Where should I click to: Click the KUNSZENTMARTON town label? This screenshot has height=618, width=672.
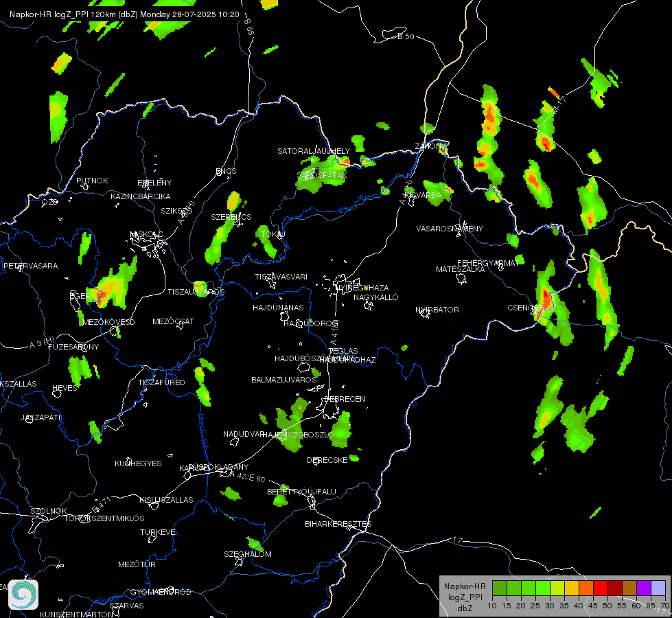pyautogui.click(x=76, y=614)
